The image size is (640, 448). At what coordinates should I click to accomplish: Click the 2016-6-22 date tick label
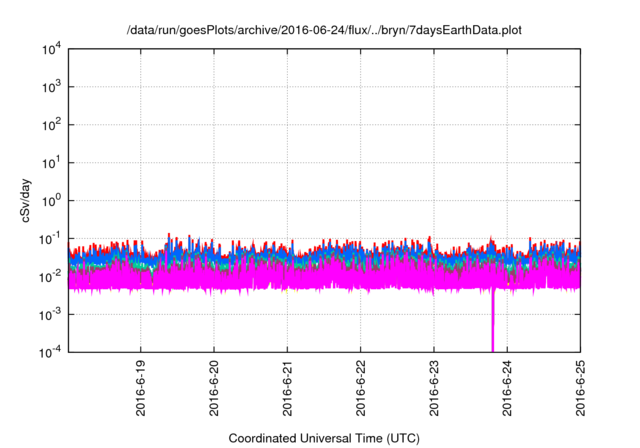tap(360, 388)
